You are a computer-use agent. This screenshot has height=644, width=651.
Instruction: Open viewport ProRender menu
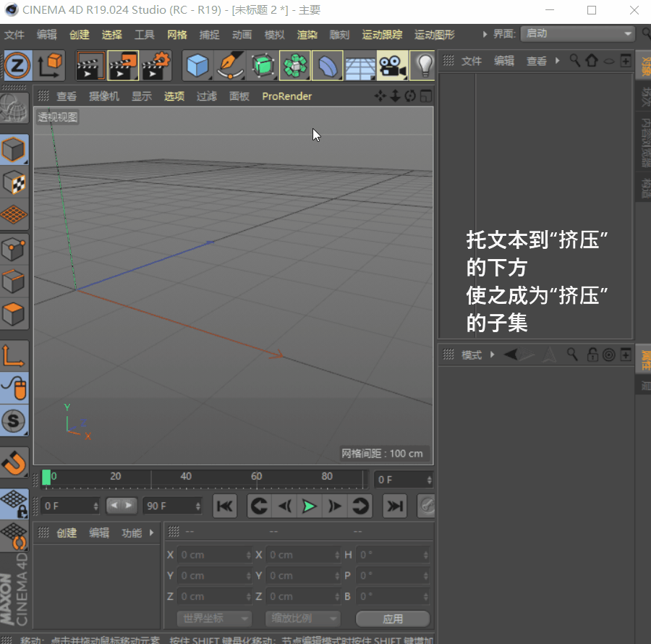click(287, 96)
